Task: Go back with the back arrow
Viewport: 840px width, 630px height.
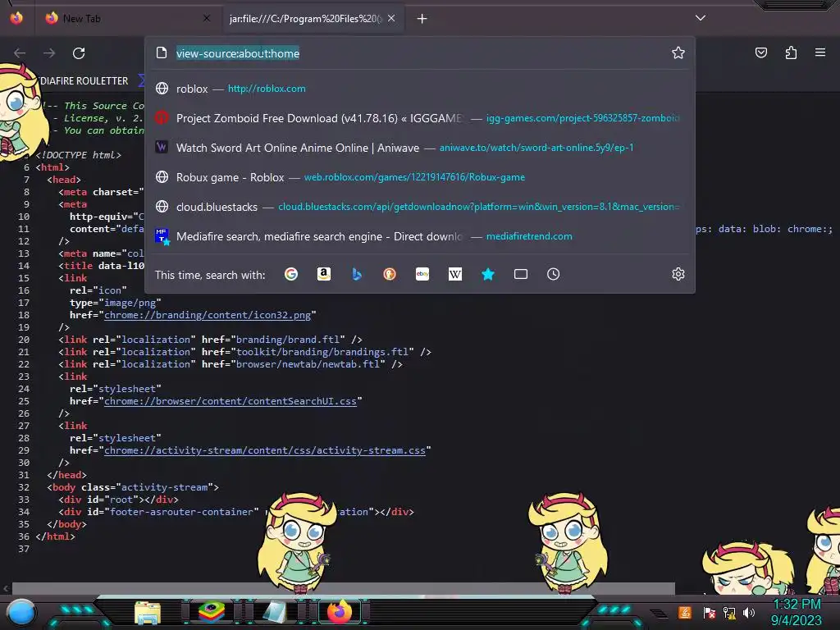Action: click(20, 53)
